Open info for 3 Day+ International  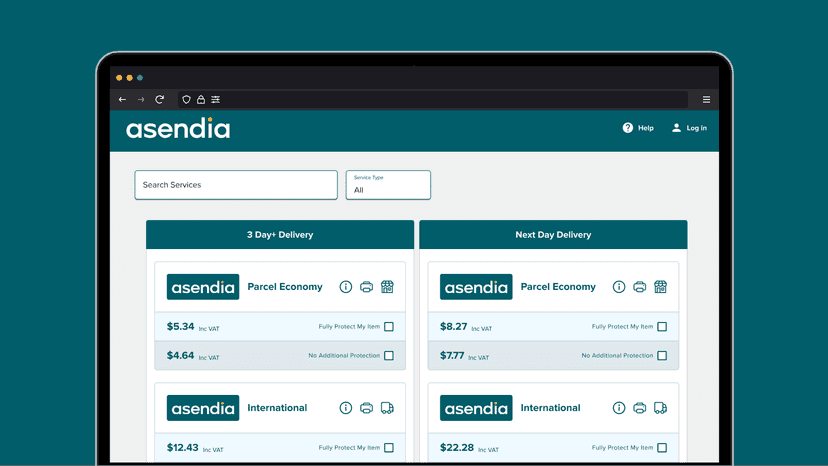[346, 408]
